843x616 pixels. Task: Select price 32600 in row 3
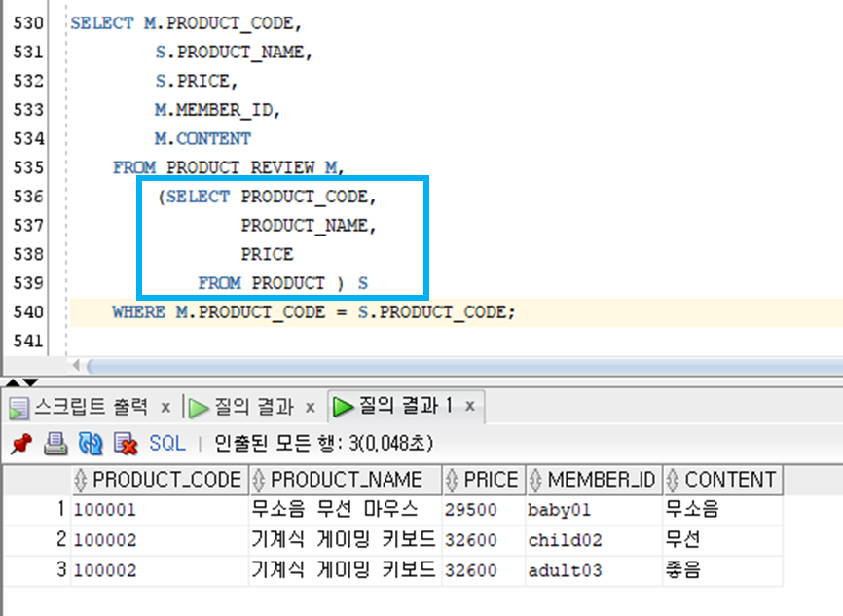click(484, 570)
